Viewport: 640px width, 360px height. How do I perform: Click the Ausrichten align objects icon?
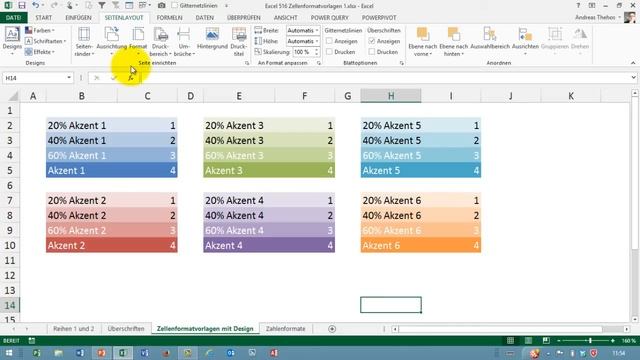(x=525, y=34)
